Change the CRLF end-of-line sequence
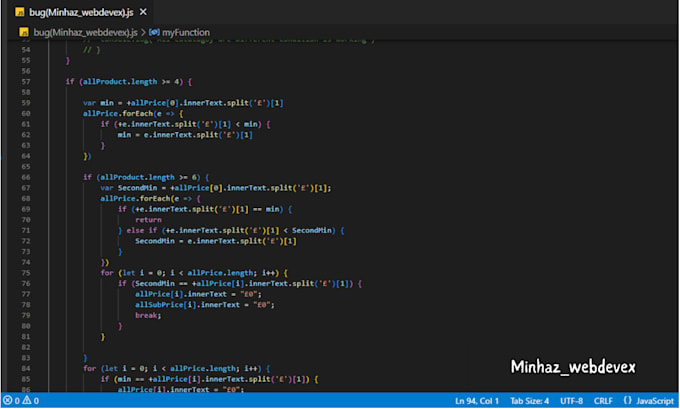 point(603,401)
